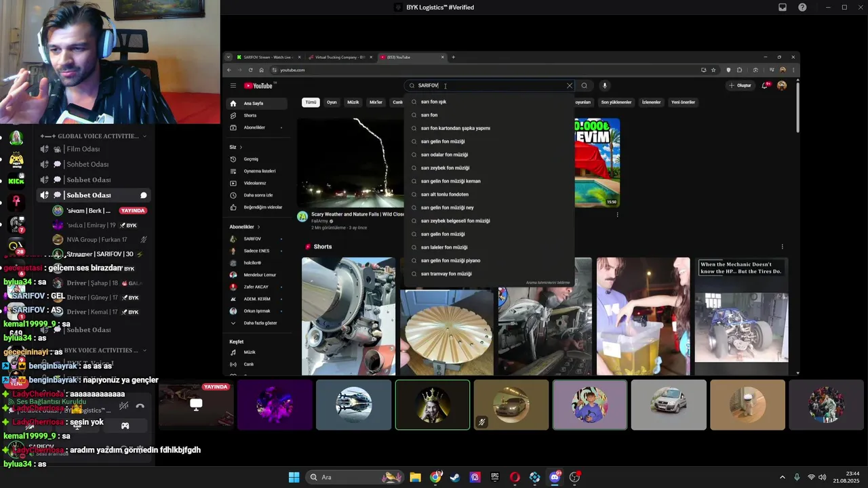The image size is (868, 488).
Task: Select the Müzik filter chip
Action: (x=353, y=102)
